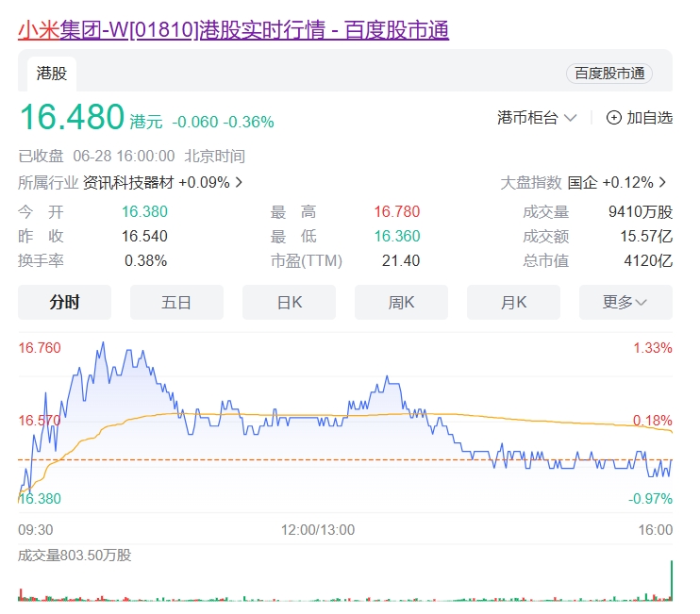
Task: Click the intraday price chart peak
Action: (103, 343)
